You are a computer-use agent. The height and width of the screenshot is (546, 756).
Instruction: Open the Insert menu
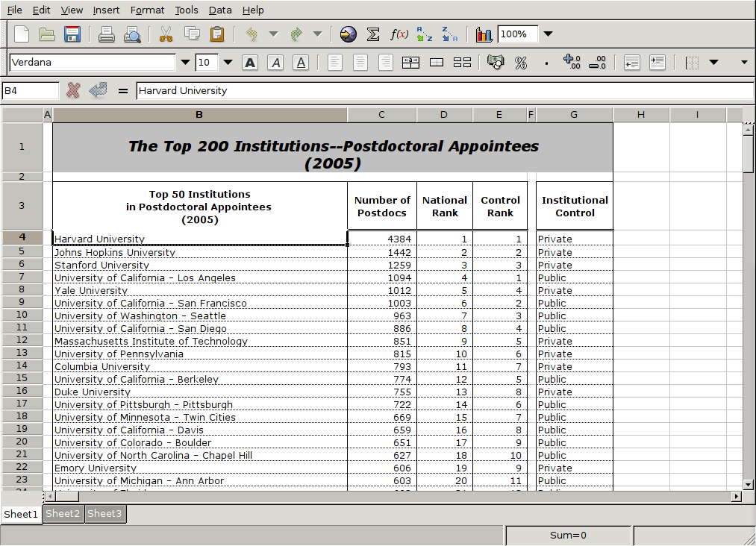coord(106,10)
